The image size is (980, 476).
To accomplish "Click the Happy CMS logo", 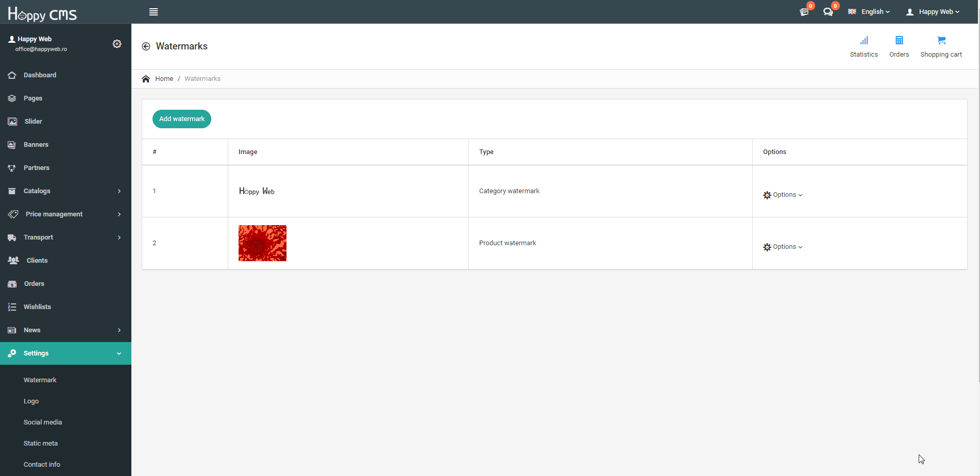I will tap(42, 13).
